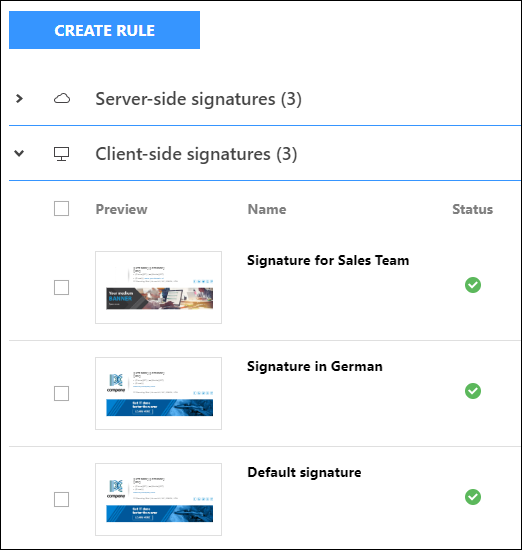
Task: Check the Default signature checkbox
Action: [61, 499]
